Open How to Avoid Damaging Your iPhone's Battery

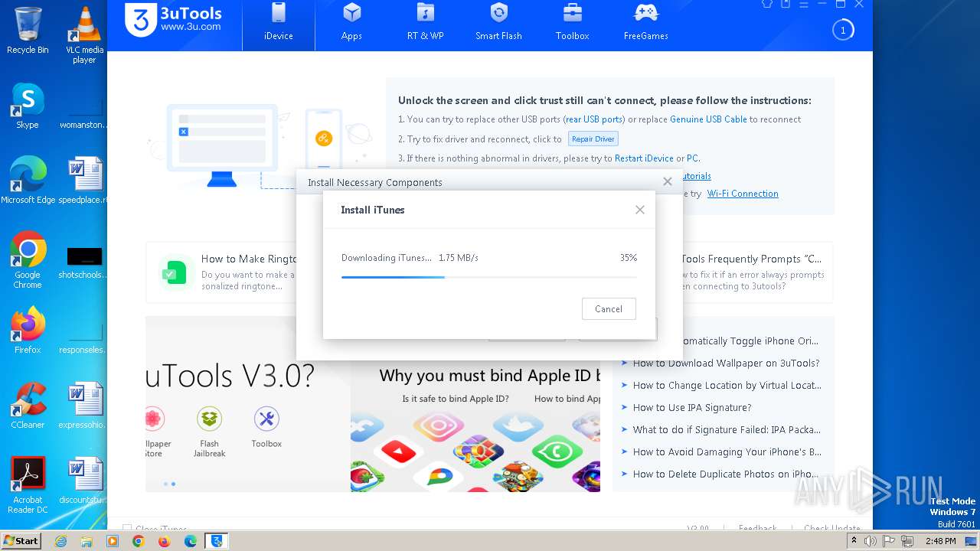click(x=727, y=452)
